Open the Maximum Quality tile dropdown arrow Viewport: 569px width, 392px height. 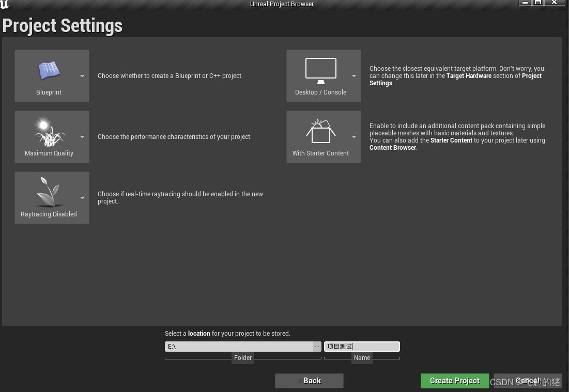(x=82, y=137)
